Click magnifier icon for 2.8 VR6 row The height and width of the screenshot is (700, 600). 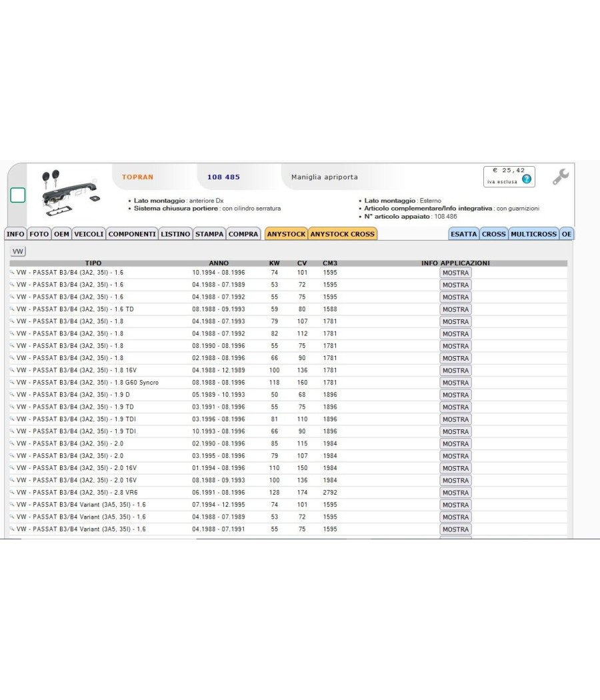pyautogui.click(x=12, y=492)
